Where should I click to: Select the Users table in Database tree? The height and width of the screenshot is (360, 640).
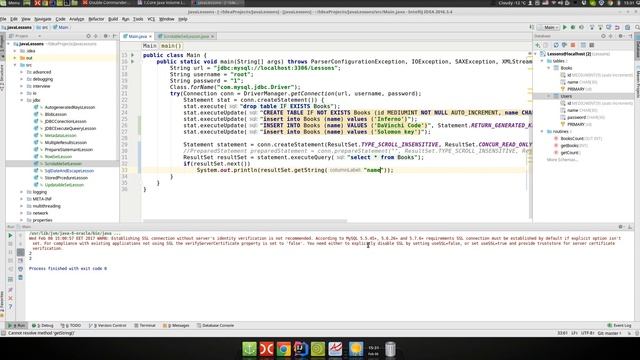point(566,96)
